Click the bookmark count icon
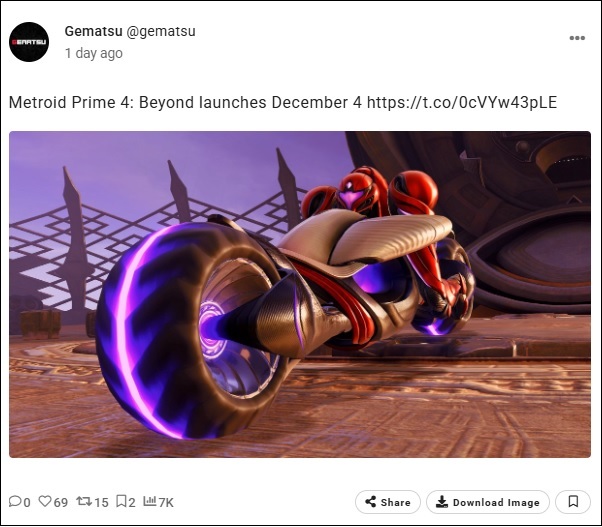602x527 pixels. (121, 501)
